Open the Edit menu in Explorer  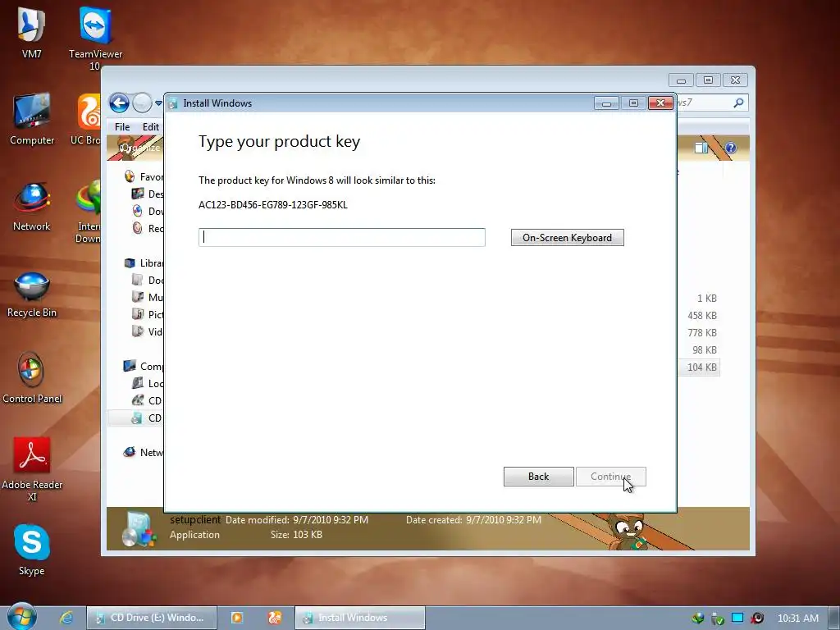[151, 127]
